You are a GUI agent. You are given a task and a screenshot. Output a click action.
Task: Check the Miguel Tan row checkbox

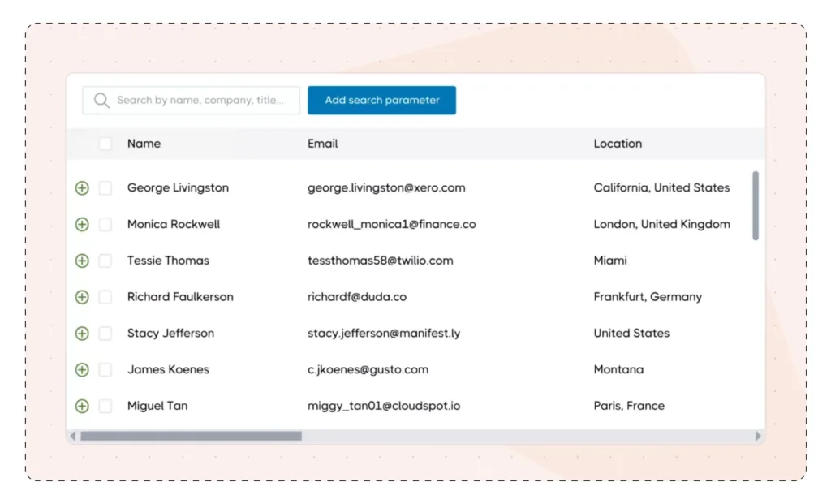pyautogui.click(x=105, y=406)
